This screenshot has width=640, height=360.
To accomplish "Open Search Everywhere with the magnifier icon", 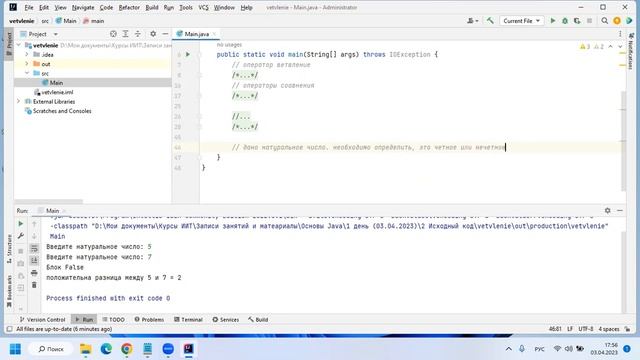I will pos(604,21).
